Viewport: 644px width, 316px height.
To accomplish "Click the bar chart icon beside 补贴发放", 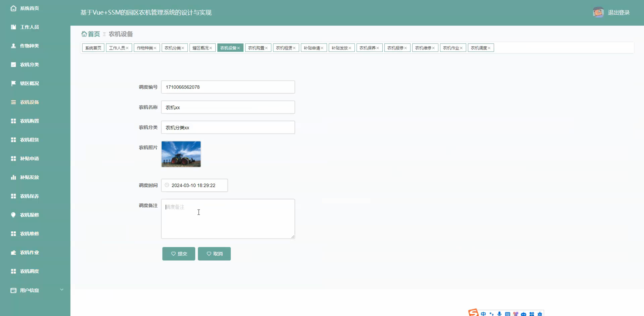I will [x=13, y=177].
